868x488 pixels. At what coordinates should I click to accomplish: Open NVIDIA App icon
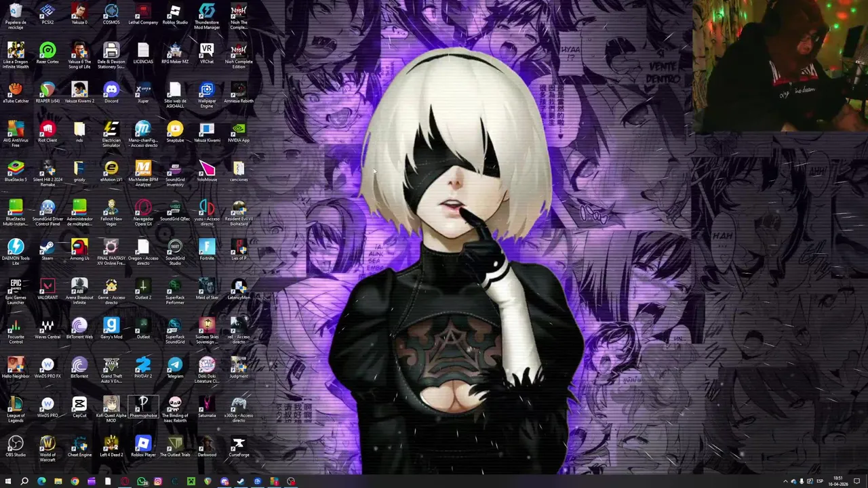239,132
